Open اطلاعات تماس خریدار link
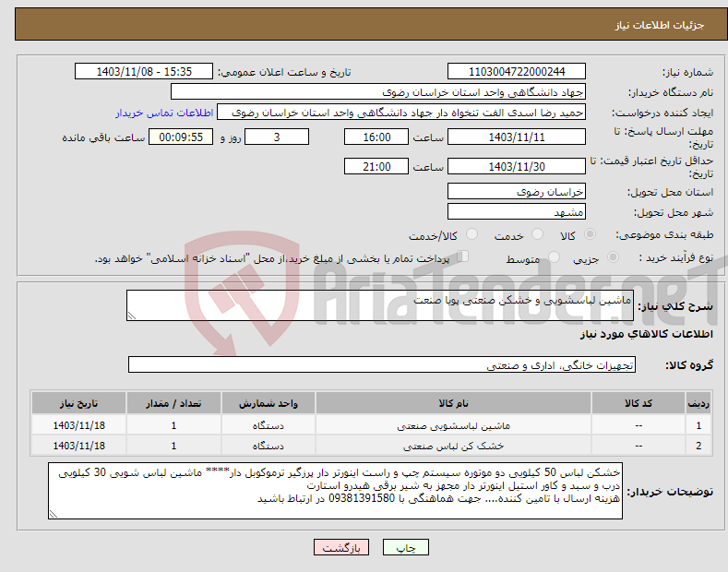728x572 pixels. 164,113
